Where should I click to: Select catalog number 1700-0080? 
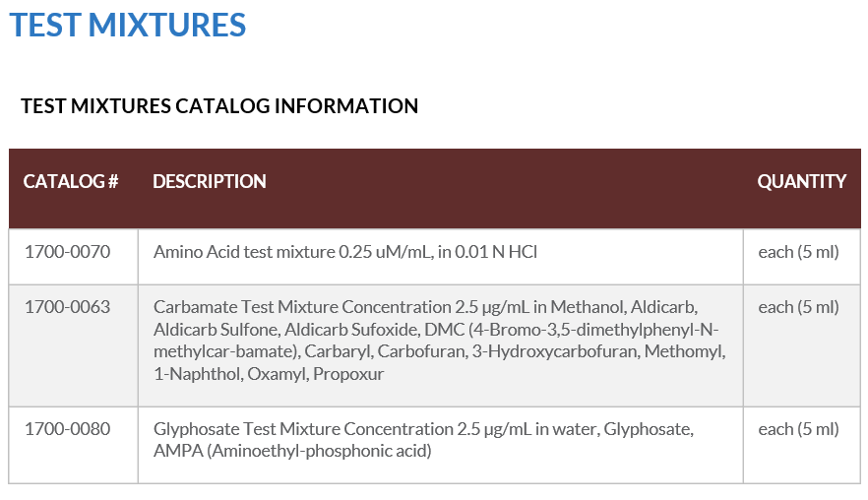(67, 429)
